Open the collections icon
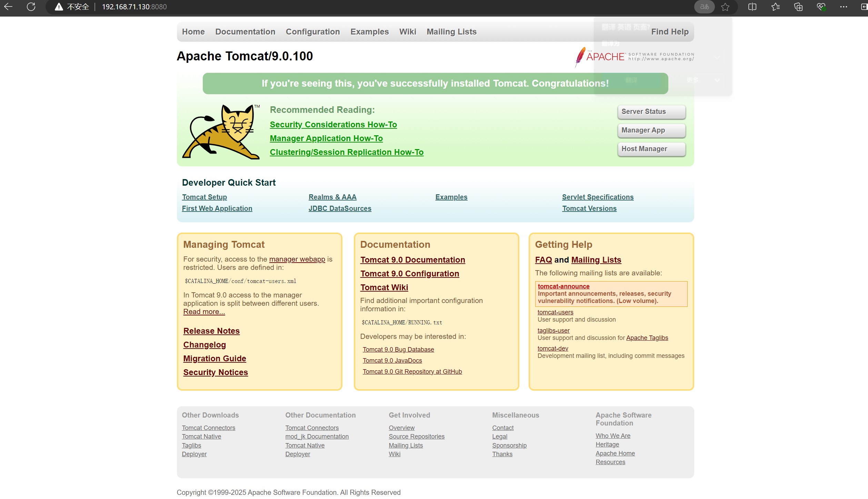 click(x=798, y=7)
